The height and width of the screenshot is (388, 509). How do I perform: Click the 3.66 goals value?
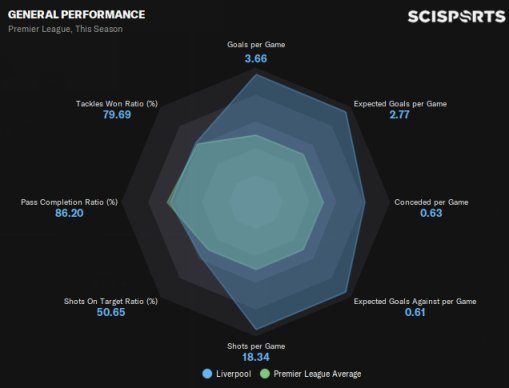256,59
